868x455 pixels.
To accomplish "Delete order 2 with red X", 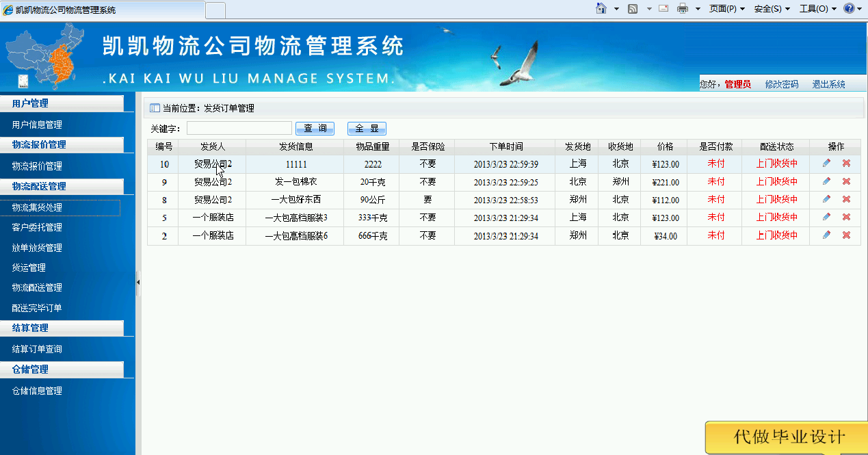I will pos(846,235).
